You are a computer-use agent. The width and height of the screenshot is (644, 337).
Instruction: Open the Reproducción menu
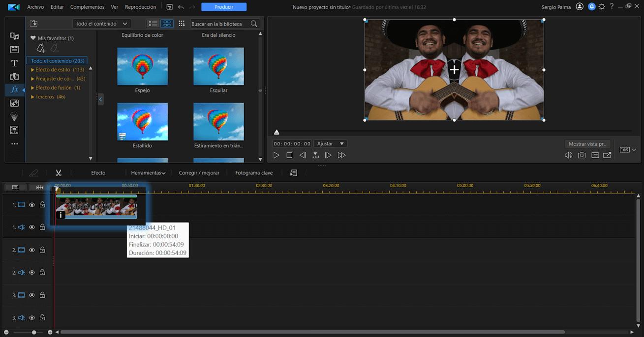click(x=140, y=7)
